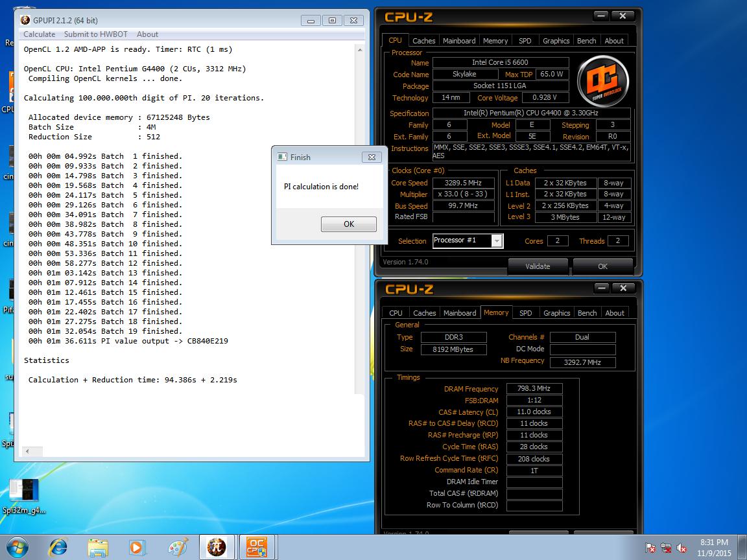Image resolution: width=747 pixels, height=560 pixels.
Task: Expand the Processor #1 selection dropdown
Action: click(497, 241)
